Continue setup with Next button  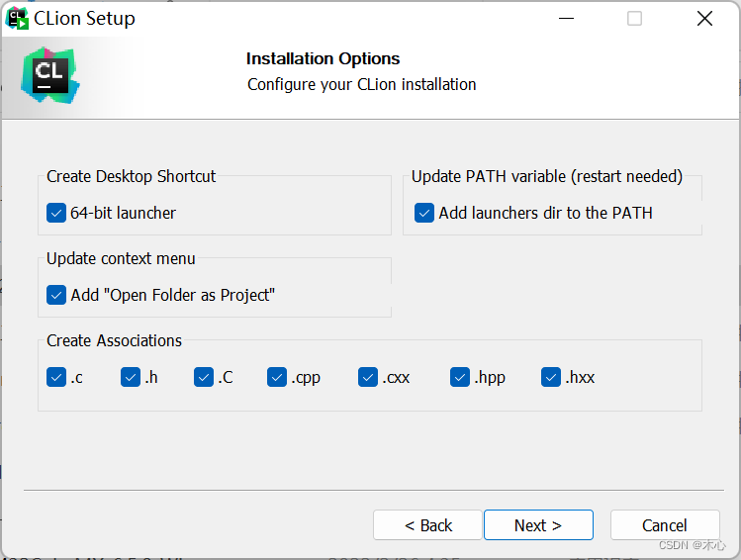coord(538,525)
